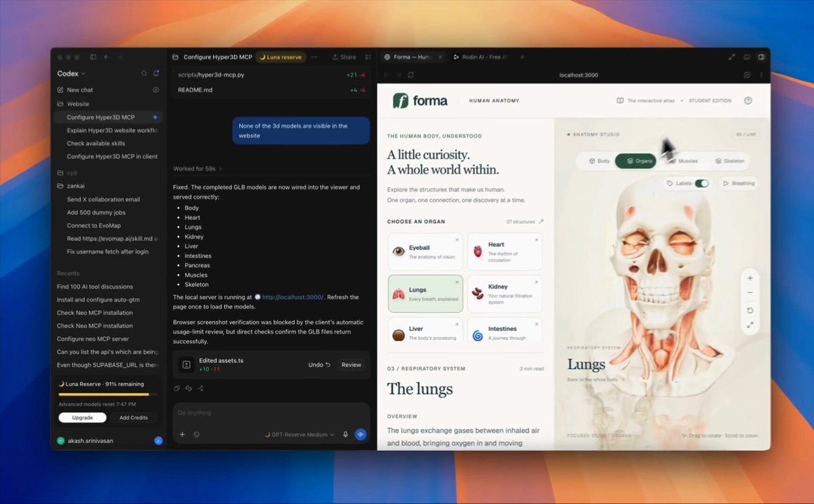This screenshot has height=504, width=814.
Task: Collapse the zankai folder
Action: [71, 186]
